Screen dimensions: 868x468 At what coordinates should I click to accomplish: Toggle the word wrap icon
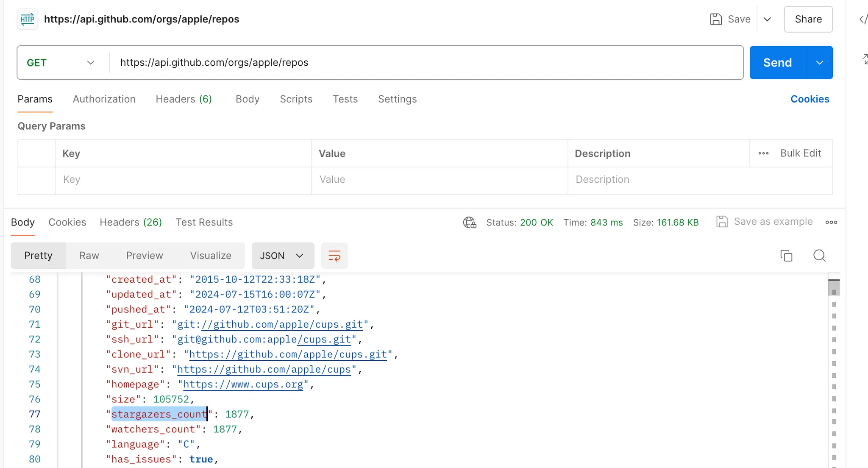pos(334,256)
